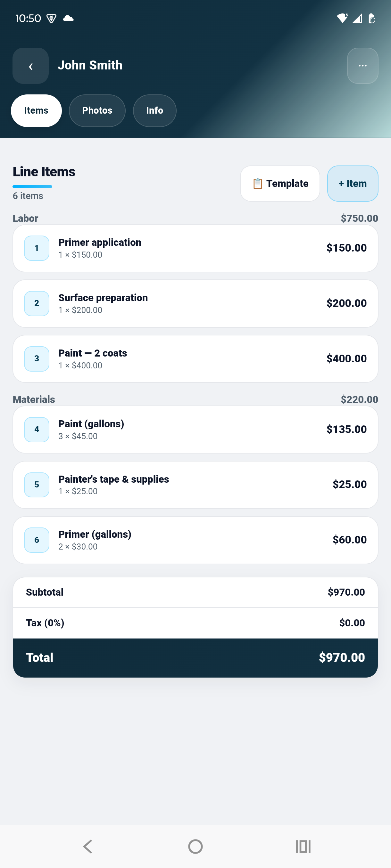
Task: Open the overflow menu in top right
Action: pyautogui.click(x=362, y=66)
